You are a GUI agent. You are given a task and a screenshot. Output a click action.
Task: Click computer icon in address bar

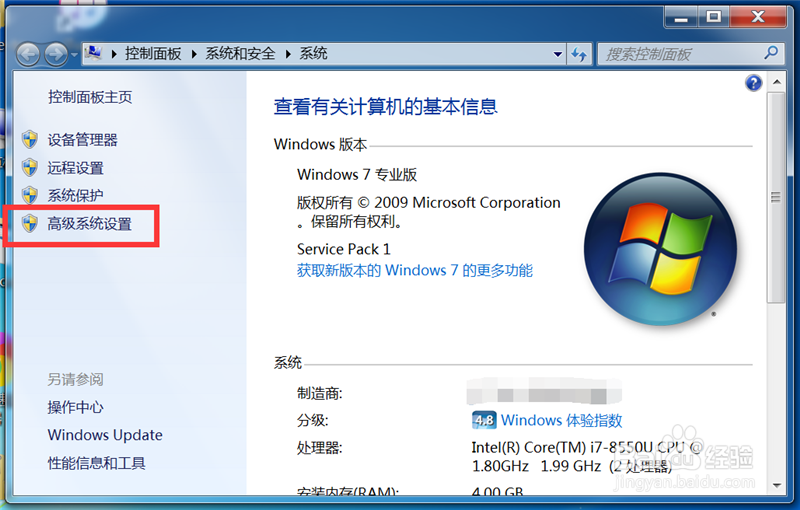pos(94,53)
